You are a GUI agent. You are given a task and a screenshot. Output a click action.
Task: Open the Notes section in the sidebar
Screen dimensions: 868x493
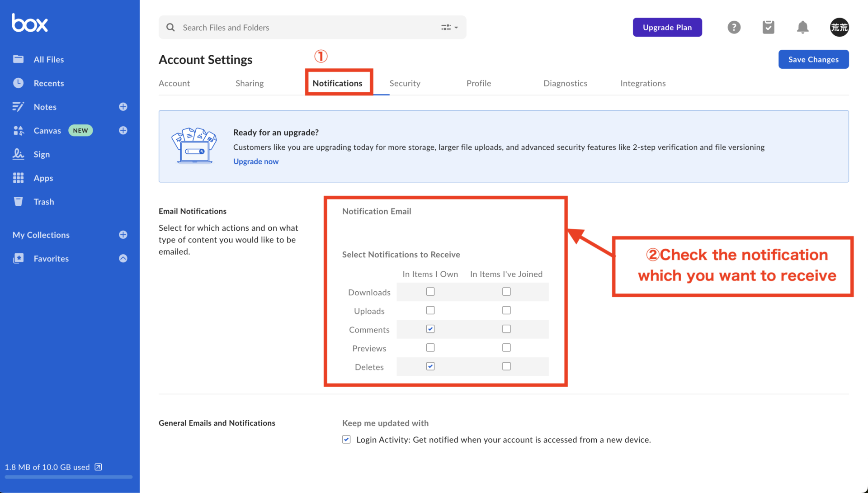click(45, 107)
